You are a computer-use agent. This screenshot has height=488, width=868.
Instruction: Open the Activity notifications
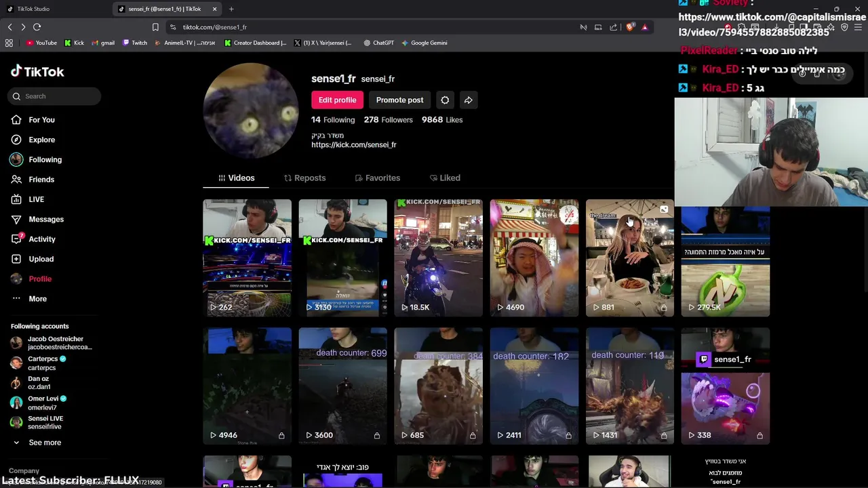coord(41,239)
